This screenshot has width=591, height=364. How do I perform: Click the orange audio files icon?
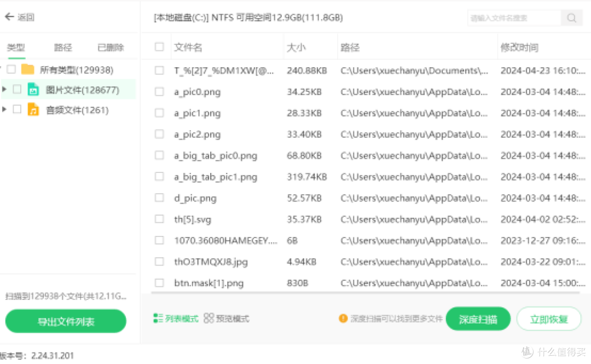click(33, 110)
